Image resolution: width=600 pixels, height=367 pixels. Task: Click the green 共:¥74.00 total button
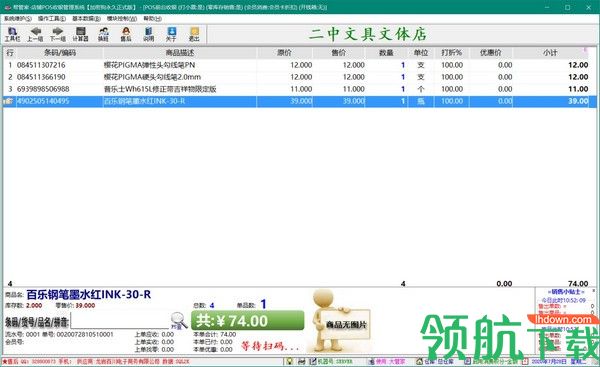click(248, 321)
